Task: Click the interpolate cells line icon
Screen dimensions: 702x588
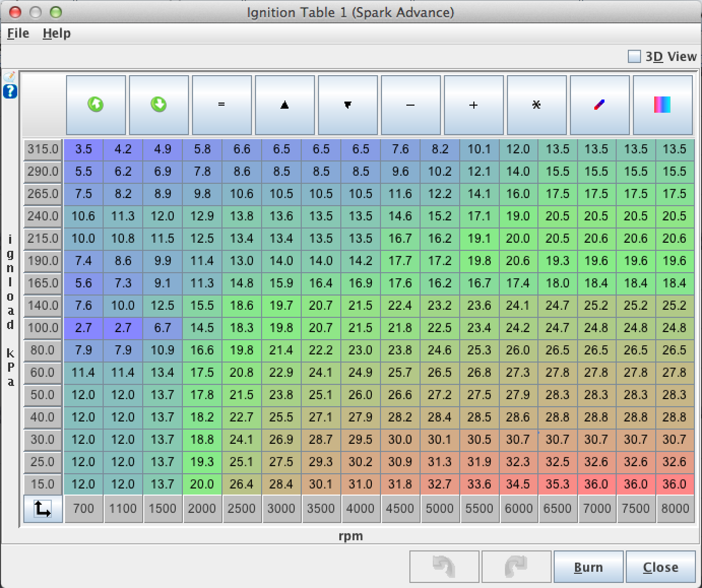Action: (x=599, y=105)
